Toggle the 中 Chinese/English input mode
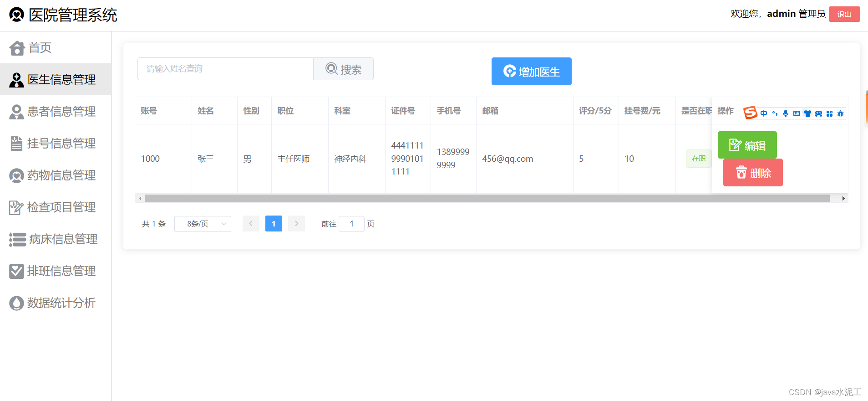 tap(764, 113)
